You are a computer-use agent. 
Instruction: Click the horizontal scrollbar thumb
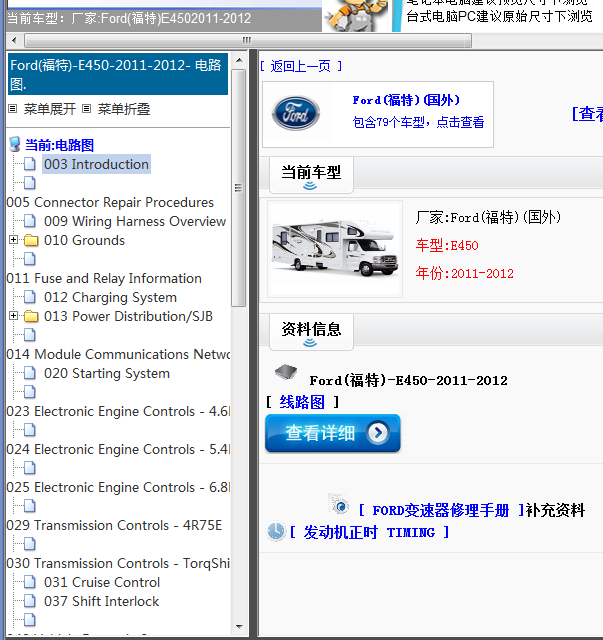[x=248, y=40]
